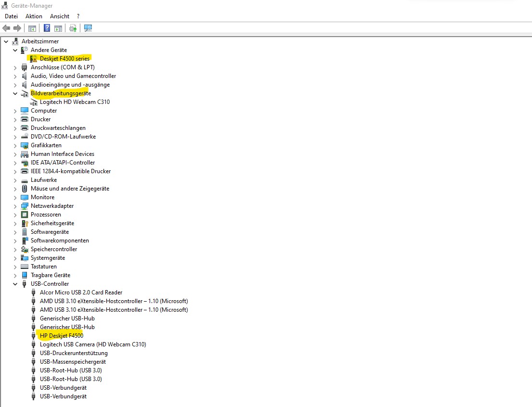Open the Aktion menu
The width and height of the screenshot is (532, 407).
click(34, 16)
